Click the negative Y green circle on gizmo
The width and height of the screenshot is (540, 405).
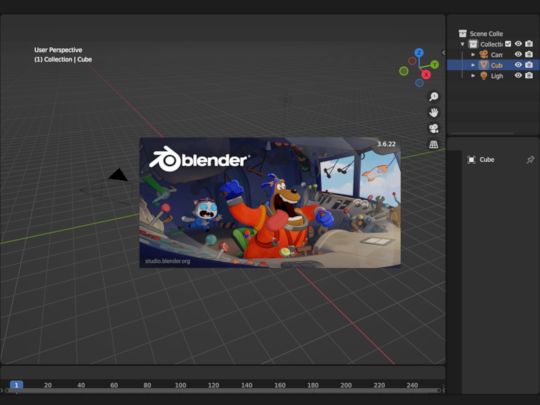click(x=404, y=71)
